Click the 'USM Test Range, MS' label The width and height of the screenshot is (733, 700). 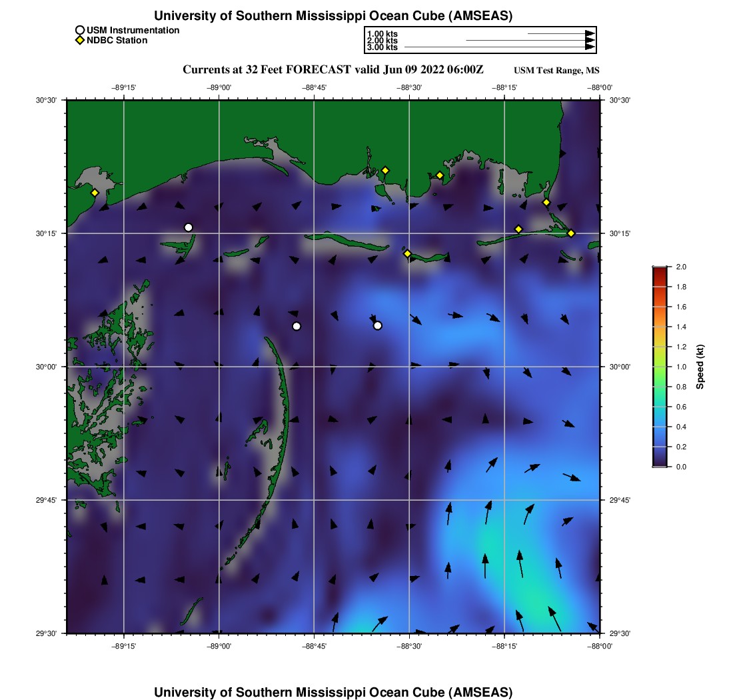point(556,71)
